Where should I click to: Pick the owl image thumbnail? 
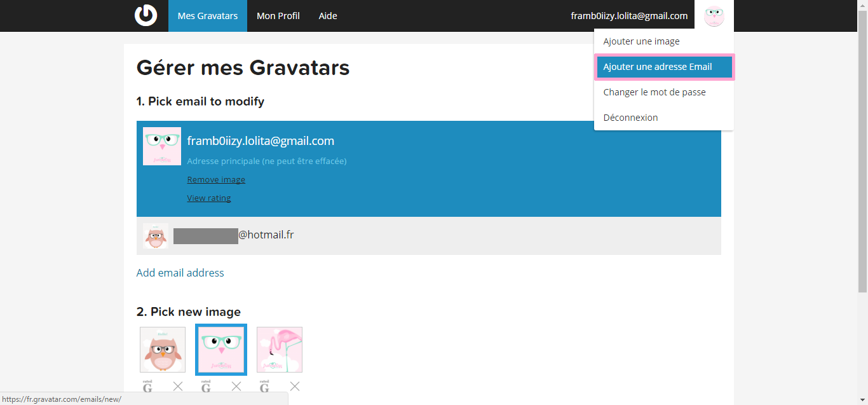tap(163, 350)
